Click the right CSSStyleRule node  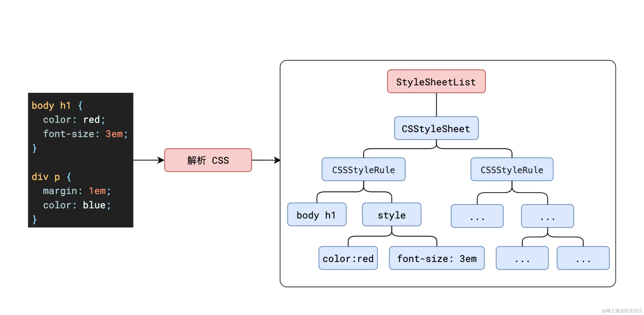pyautogui.click(x=512, y=170)
